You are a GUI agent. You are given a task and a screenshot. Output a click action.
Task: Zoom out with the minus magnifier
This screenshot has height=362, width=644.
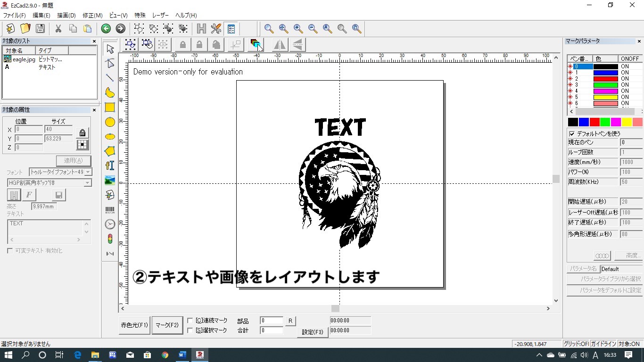313,29
